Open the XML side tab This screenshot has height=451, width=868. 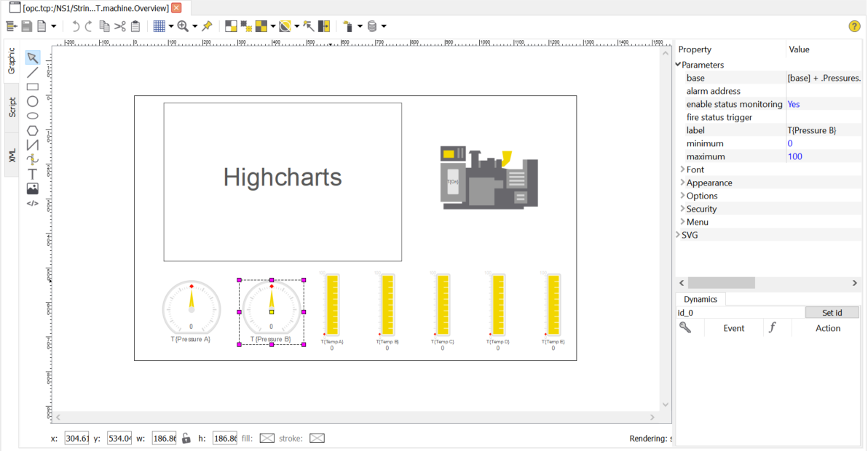click(x=12, y=154)
